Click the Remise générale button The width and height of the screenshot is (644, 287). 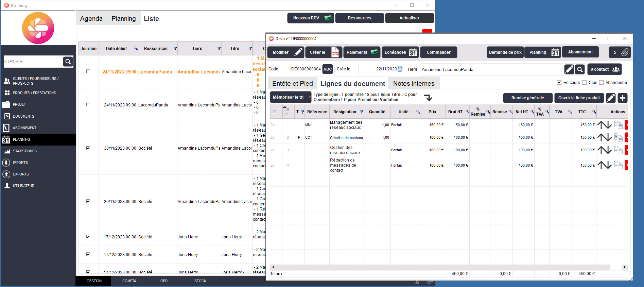[527, 98]
